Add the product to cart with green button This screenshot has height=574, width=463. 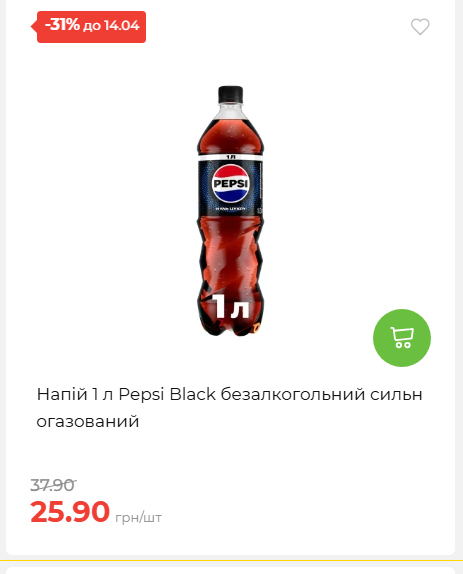[402, 338]
